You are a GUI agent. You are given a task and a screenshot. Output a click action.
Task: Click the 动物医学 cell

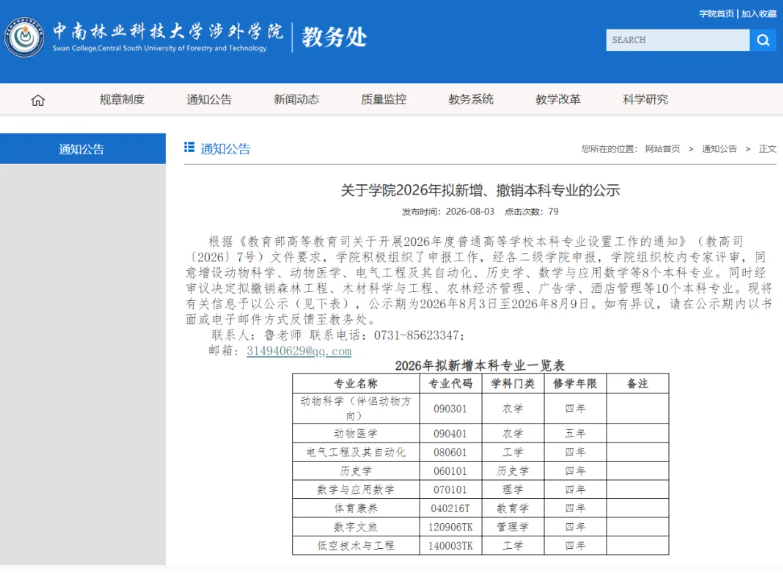coord(356,434)
